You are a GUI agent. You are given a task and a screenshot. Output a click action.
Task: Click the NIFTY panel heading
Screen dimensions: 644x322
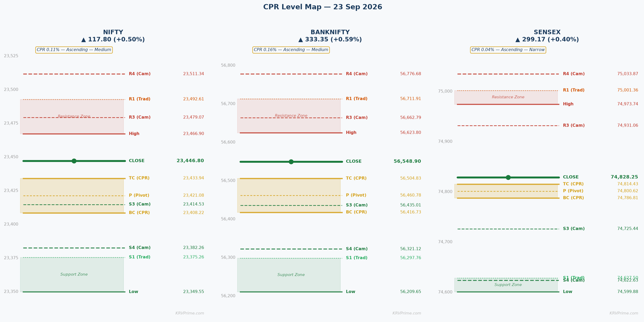click(x=113, y=32)
